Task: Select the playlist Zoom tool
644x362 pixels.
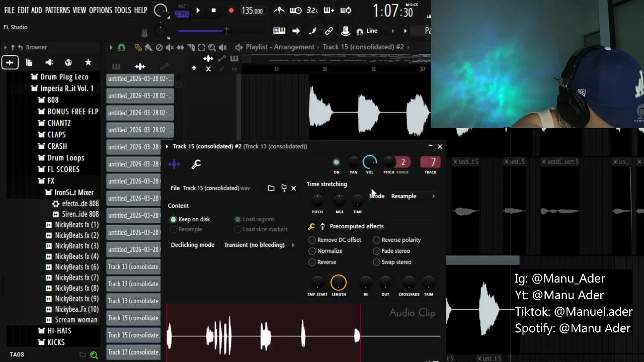Action: click(212, 47)
